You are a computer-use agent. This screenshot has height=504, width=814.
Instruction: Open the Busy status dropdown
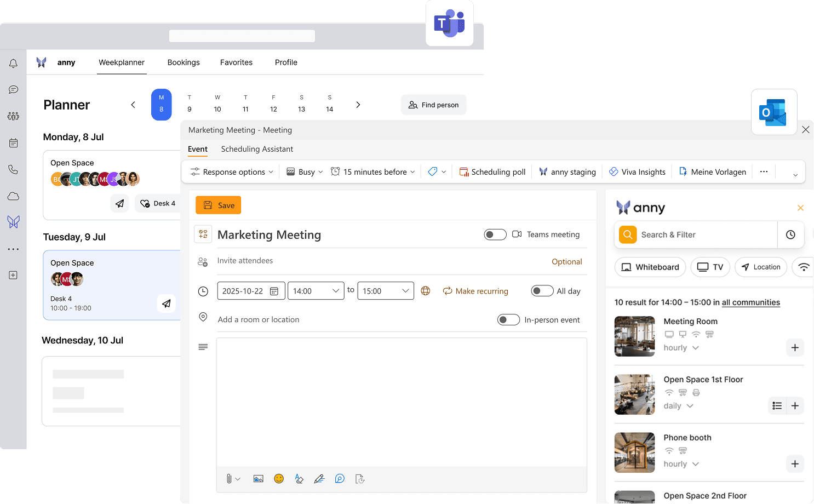303,171
